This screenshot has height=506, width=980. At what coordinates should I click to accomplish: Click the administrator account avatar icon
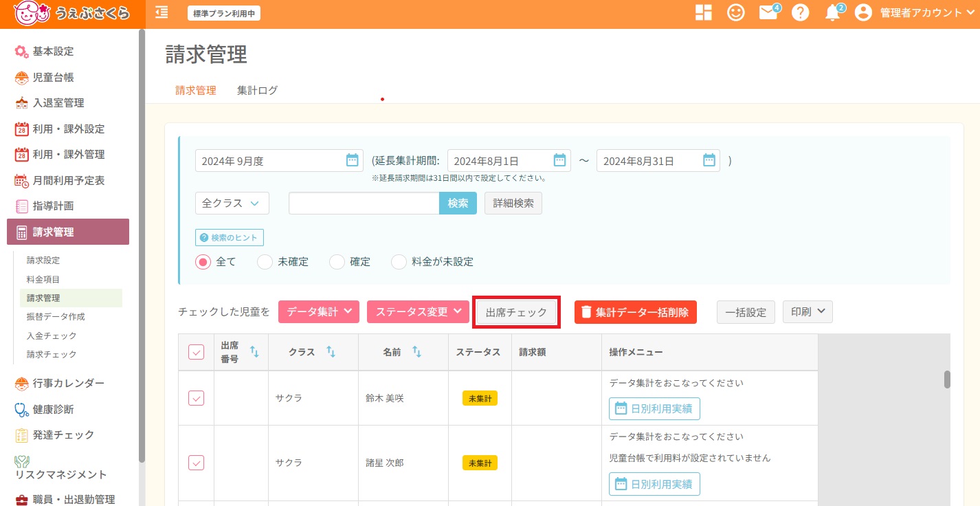(863, 12)
